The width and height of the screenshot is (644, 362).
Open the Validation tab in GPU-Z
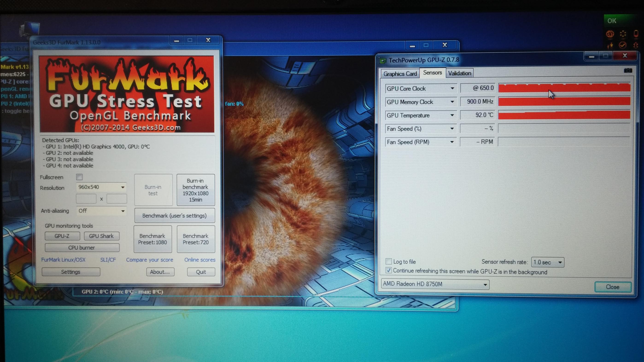[460, 73]
